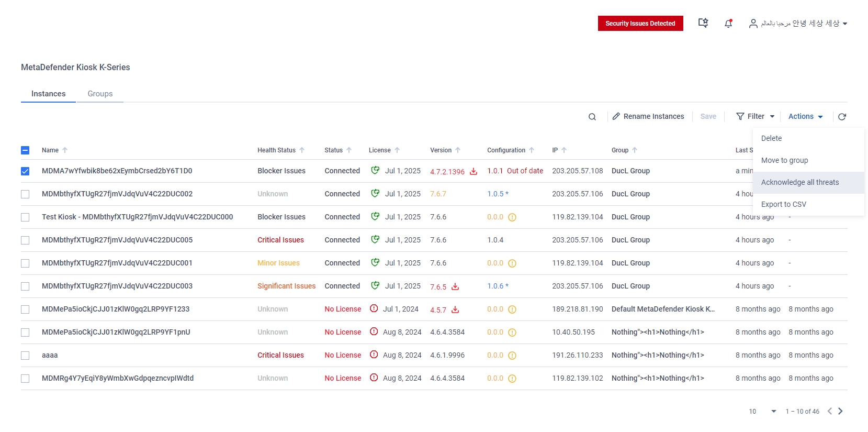Click download icon next to version 4.5.7

click(455, 309)
